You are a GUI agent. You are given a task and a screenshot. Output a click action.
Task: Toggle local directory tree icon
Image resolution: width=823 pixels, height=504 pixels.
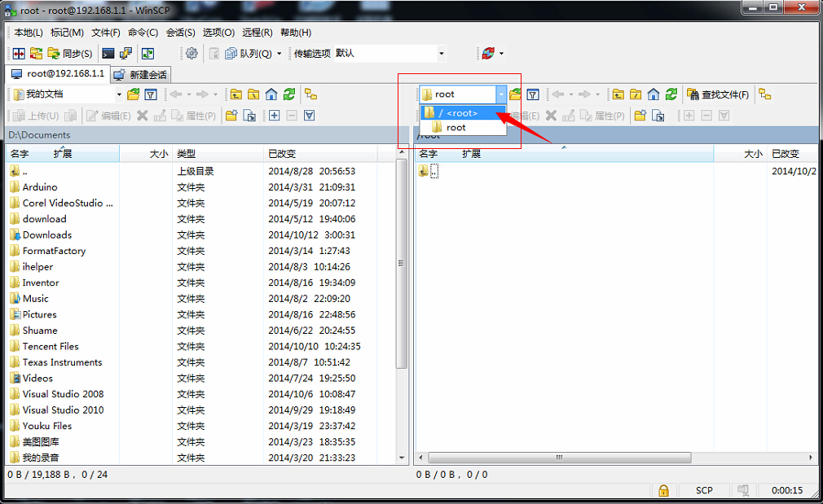tap(310, 94)
